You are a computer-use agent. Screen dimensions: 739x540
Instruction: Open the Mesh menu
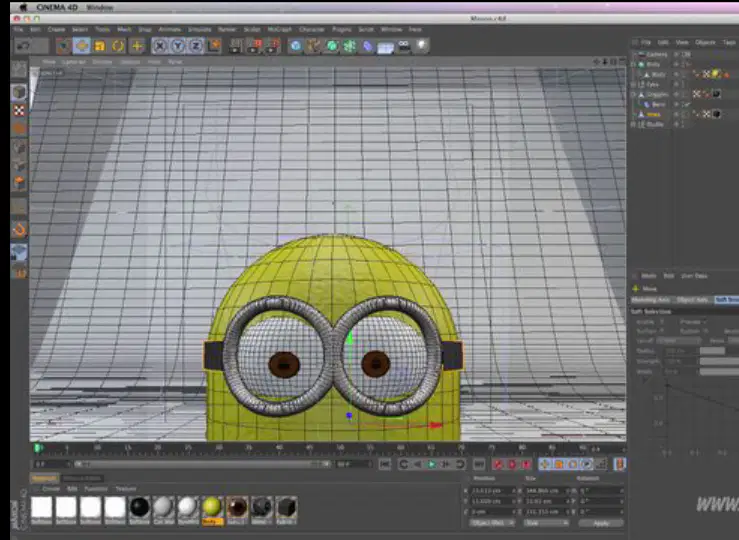124,29
